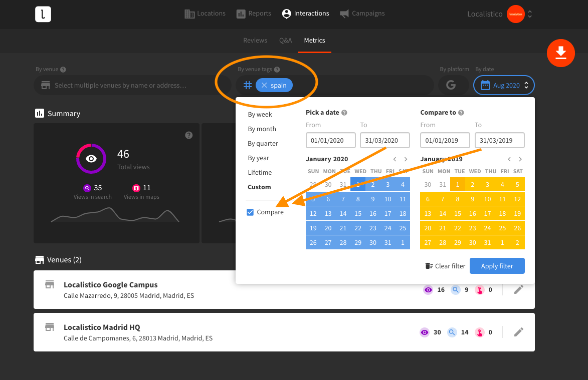Click the actions icon for Google Campus
The height and width of the screenshot is (380, 588).
click(479, 290)
